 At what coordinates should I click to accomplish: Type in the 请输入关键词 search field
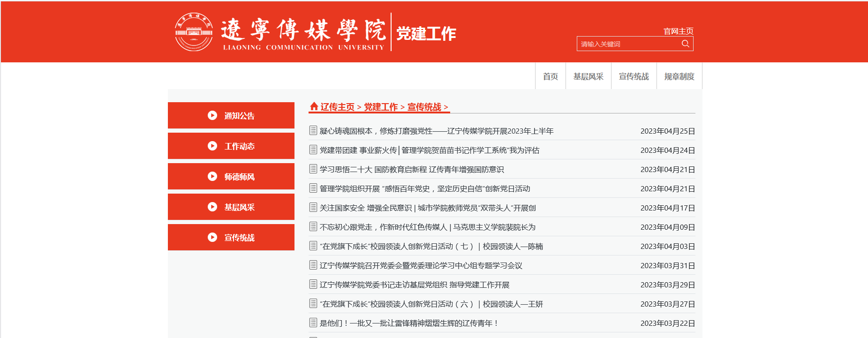[628, 44]
